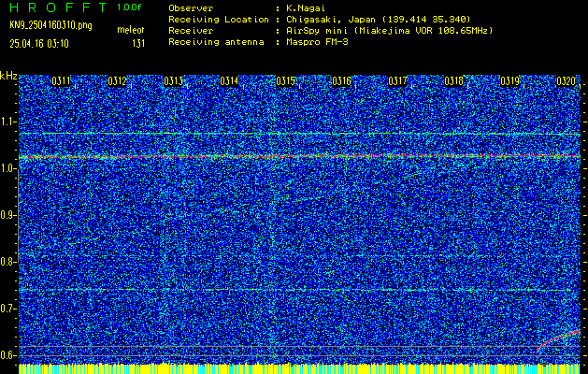
Task: Click the Receiving antenna field label
Action: click(x=216, y=42)
